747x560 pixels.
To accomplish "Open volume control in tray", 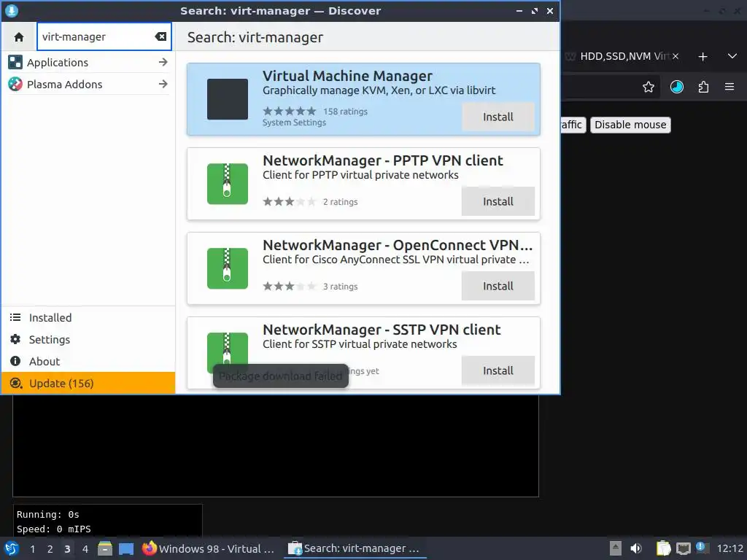I will pos(636,548).
